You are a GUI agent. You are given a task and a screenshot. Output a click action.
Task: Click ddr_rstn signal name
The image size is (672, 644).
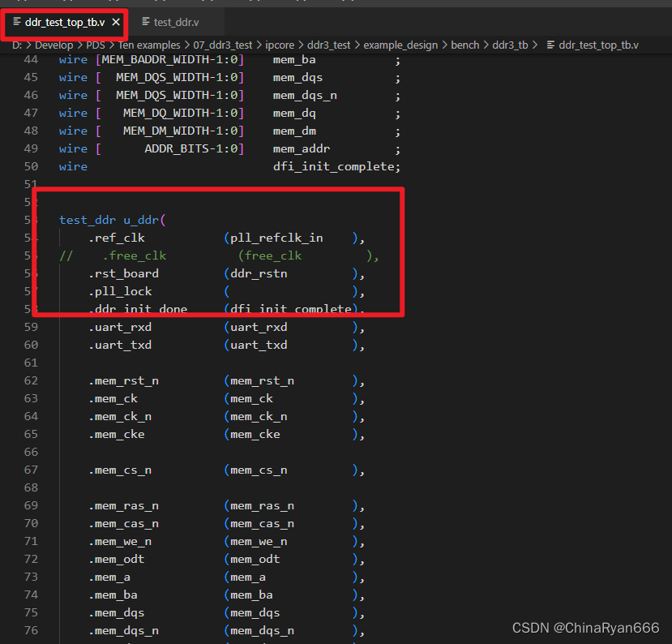pos(259,273)
